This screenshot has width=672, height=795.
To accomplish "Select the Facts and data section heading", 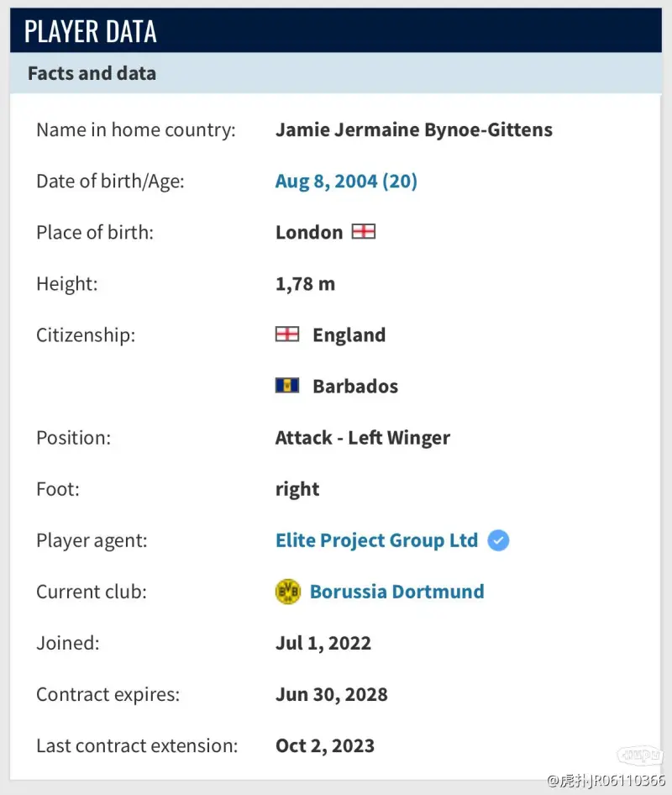I will [x=92, y=73].
